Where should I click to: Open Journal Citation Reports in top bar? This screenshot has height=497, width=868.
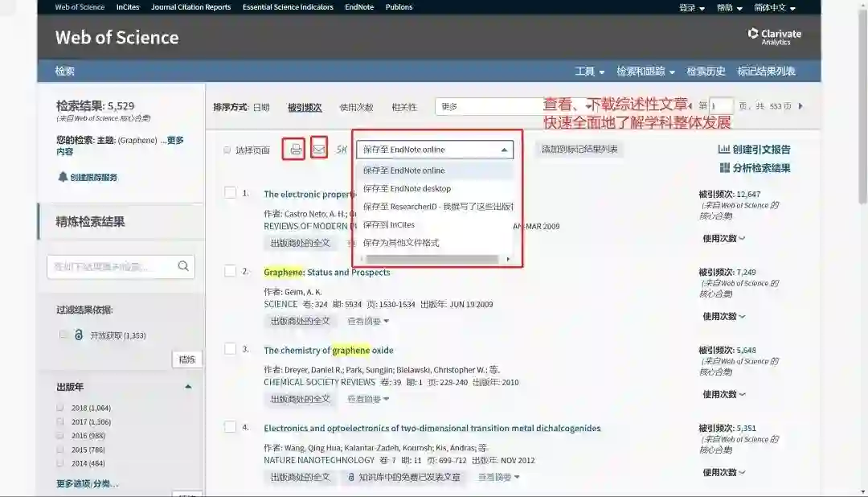(x=191, y=7)
